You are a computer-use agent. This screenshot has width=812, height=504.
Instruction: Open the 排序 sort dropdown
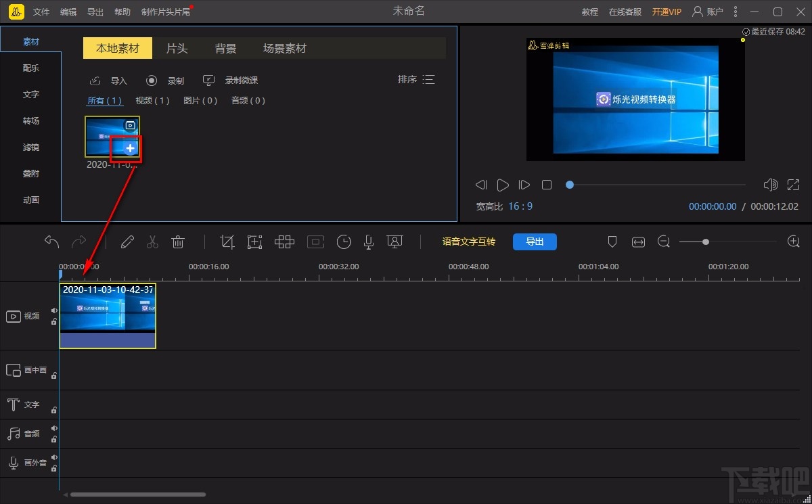(x=416, y=80)
